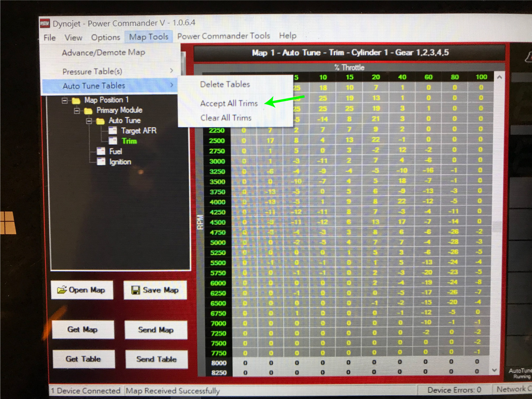Select the Fuel table icon
532x399 pixels.
tap(101, 152)
